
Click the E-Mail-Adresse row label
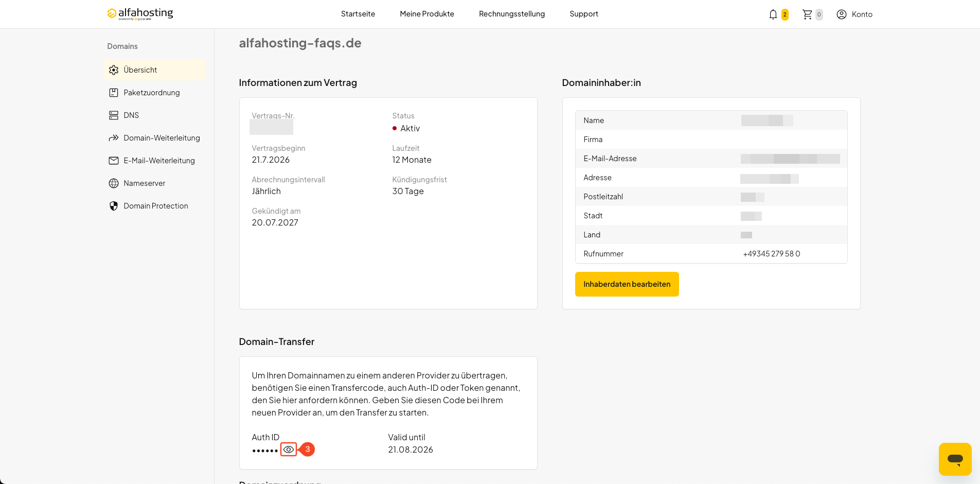tap(610, 159)
